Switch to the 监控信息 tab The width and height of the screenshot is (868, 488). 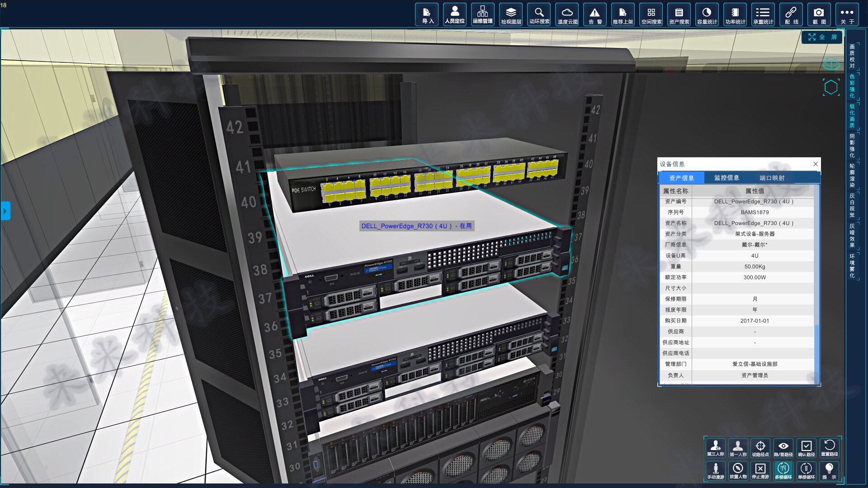726,178
